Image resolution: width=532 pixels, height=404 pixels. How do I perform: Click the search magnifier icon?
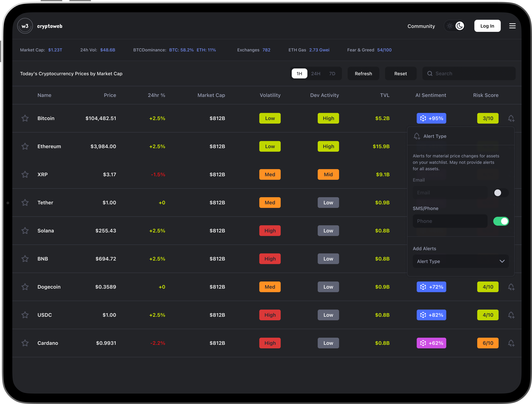[430, 74]
